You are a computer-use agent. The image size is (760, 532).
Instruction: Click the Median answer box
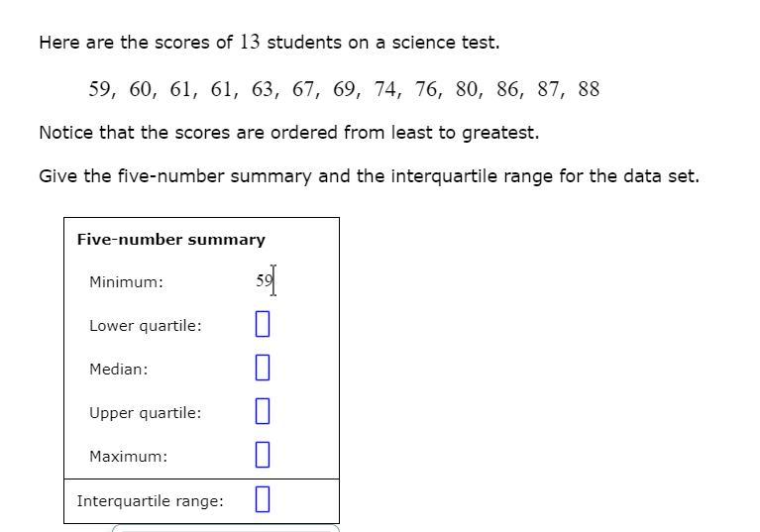[263, 368]
